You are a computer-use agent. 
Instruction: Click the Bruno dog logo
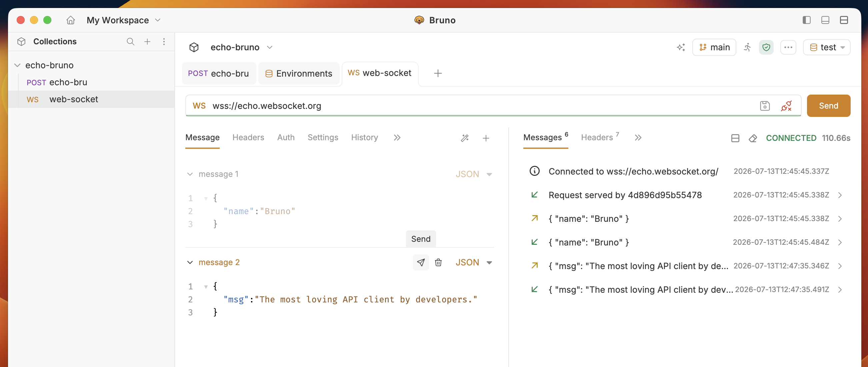419,20
